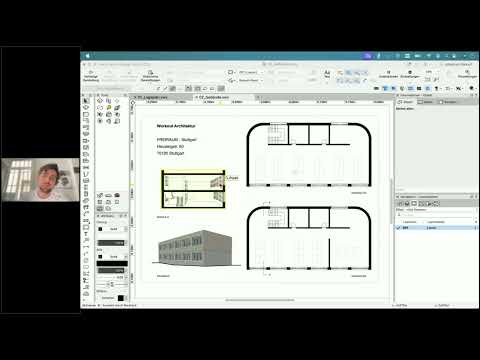Click the ruler origin button at canvas corner

(133, 102)
